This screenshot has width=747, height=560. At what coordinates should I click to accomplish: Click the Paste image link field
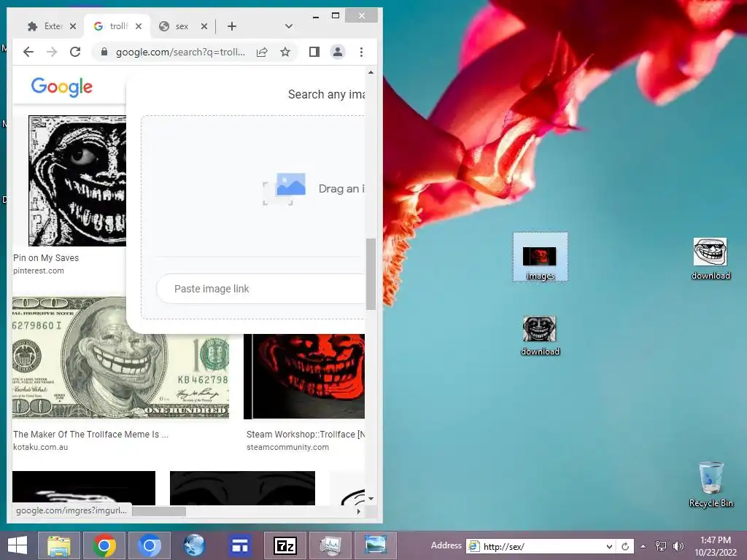[x=261, y=289]
